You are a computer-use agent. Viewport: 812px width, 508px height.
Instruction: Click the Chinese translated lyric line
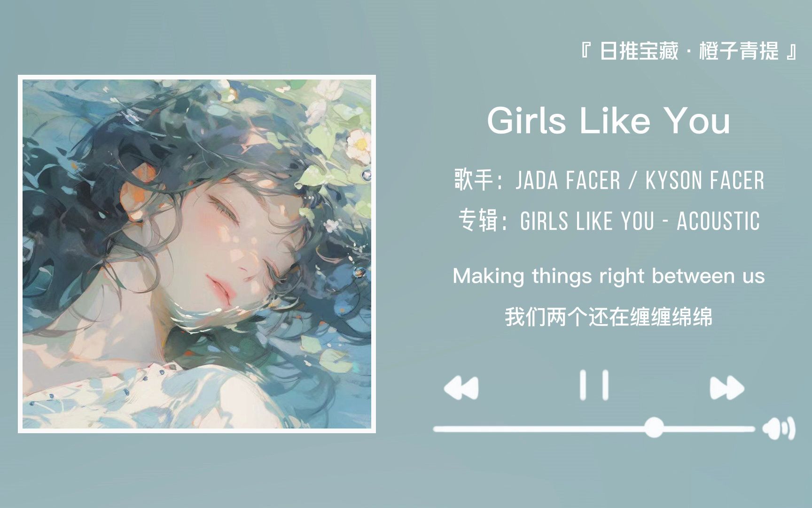pyautogui.click(x=609, y=317)
